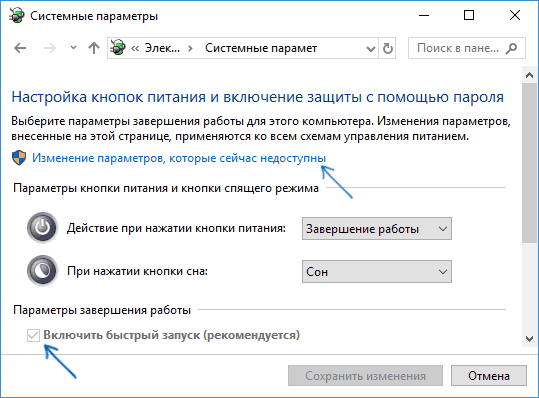Toggle "Включить быстрый запуск" checkbox
539x398 pixels.
click(x=33, y=335)
